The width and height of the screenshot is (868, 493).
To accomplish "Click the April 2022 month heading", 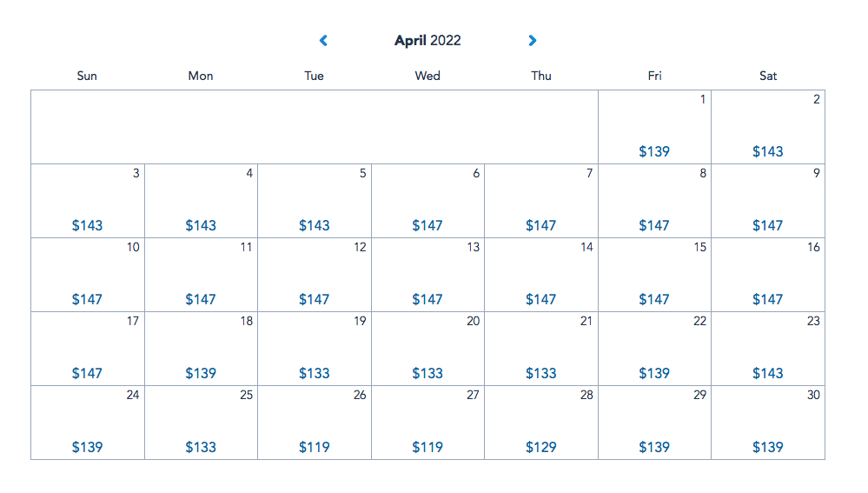I will 427,41.
